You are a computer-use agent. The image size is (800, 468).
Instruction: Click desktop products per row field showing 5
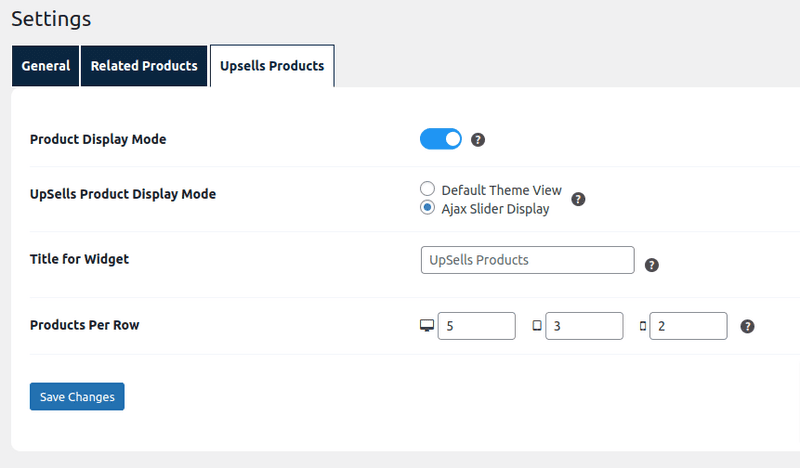pyautogui.click(x=476, y=326)
